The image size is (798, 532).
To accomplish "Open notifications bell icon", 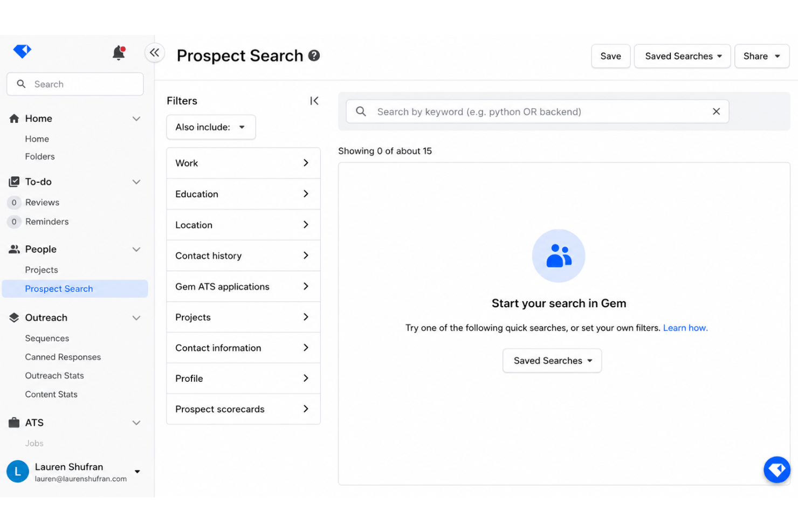I will click(119, 52).
